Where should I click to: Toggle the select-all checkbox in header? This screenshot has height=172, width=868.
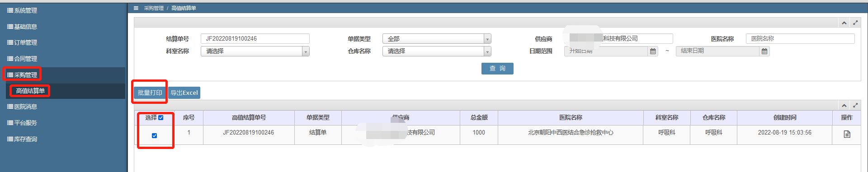click(x=160, y=117)
